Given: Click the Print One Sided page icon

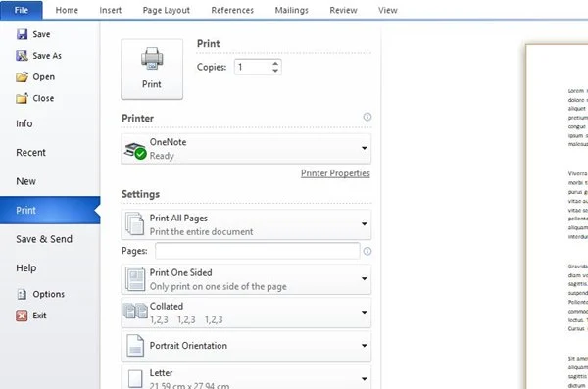Looking at the screenshot, I should pyautogui.click(x=135, y=278).
